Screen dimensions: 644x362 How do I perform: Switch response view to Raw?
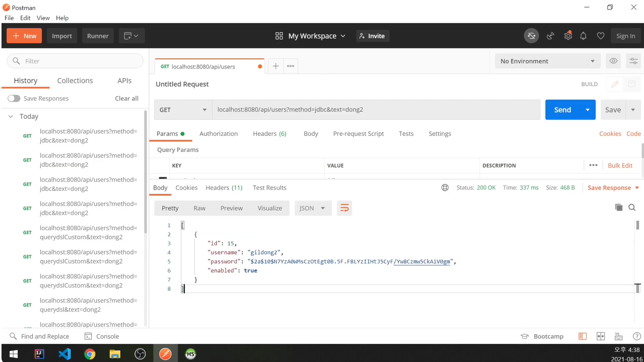[x=199, y=208]
